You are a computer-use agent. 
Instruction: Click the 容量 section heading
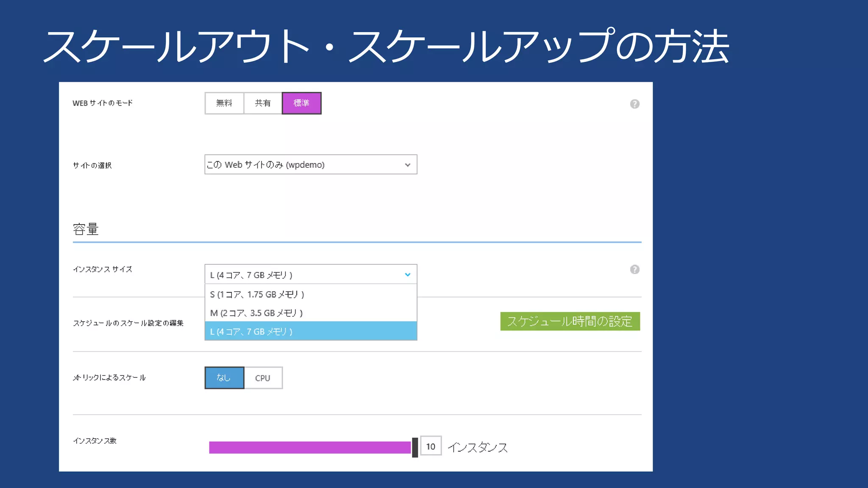pos(86,229)
